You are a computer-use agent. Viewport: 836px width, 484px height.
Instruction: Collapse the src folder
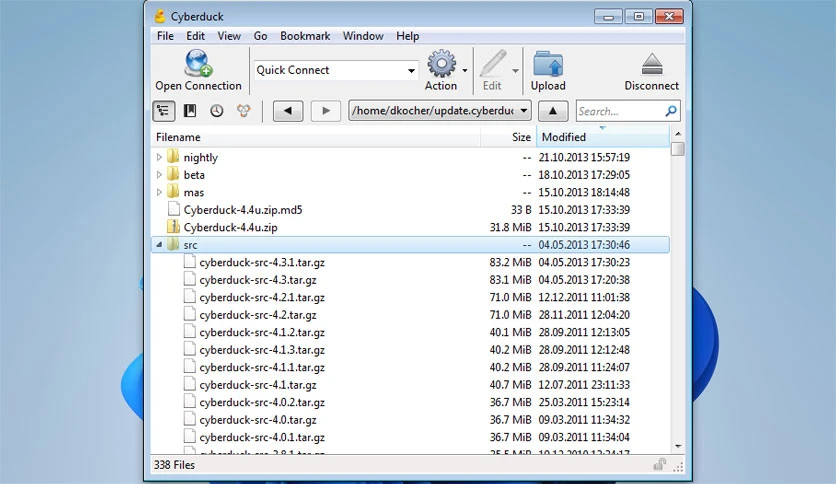[159, 245]
